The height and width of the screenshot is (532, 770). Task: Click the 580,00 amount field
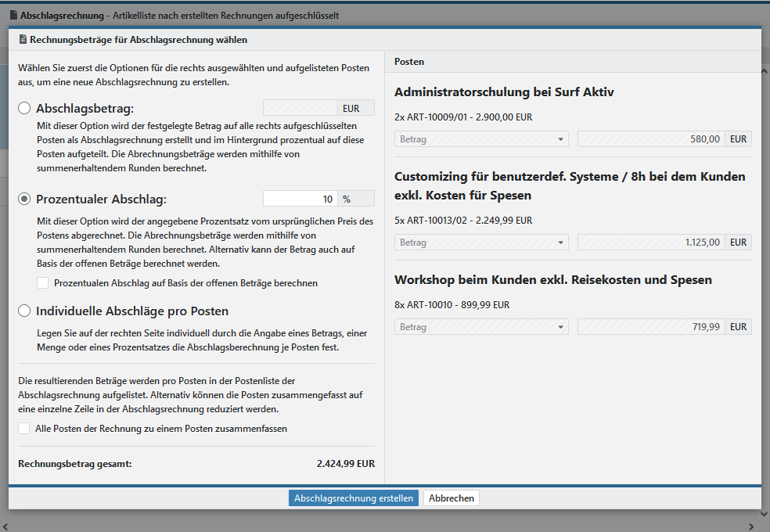(651, 139)
